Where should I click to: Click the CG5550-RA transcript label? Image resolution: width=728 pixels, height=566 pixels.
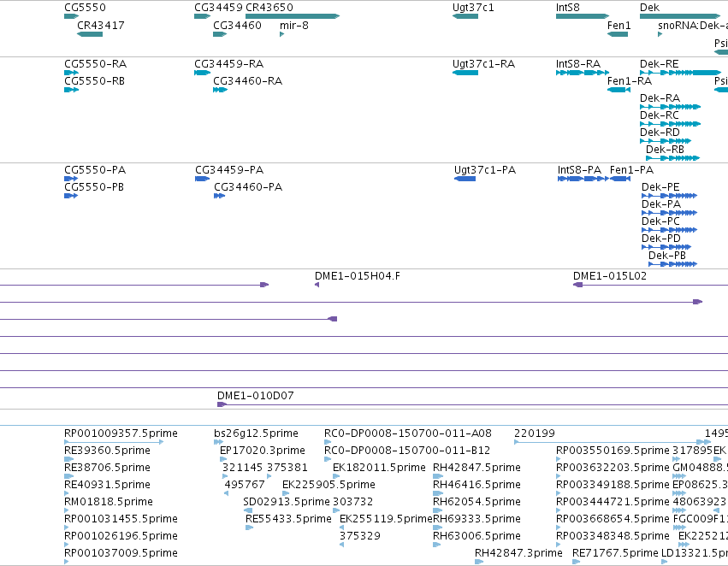96,64
